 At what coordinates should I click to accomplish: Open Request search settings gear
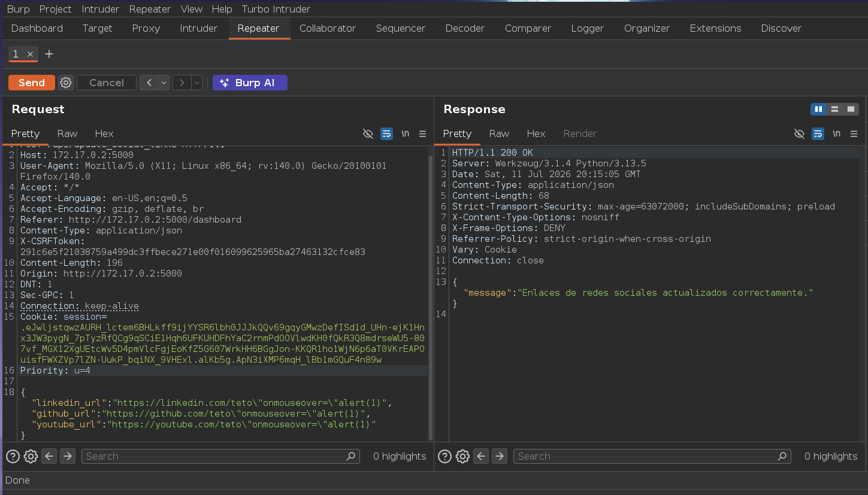31,457
